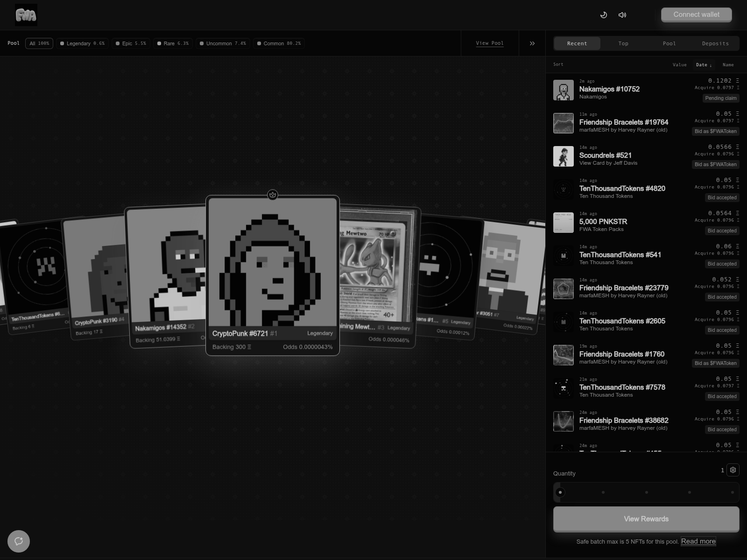
Task: Open Friendship Bracelets #19764 thumbnail
Action: coord(564,123)
